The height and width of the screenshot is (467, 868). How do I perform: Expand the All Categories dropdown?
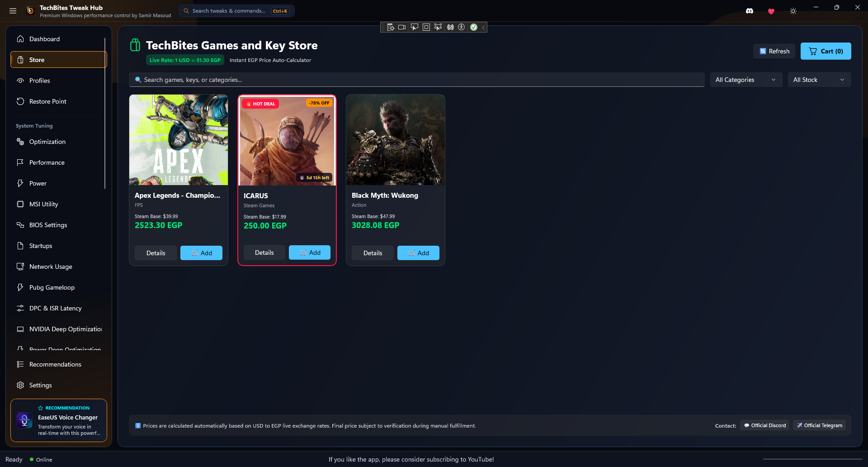[x=746, y=80]
